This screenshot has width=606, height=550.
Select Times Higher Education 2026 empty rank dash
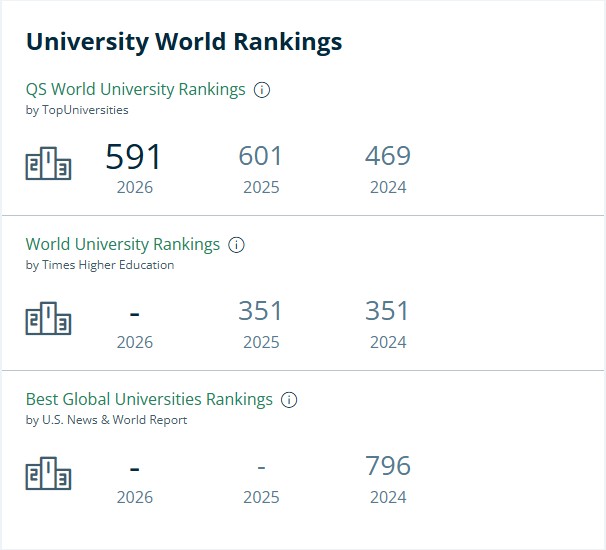pyautogui.click(x=134, y=314)
